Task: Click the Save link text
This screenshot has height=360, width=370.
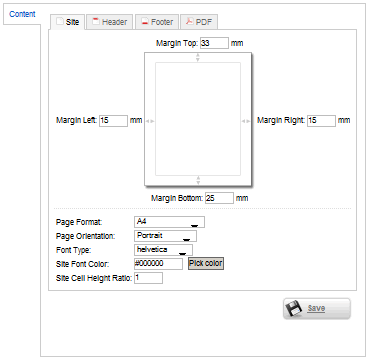Action: coord(316,308)
